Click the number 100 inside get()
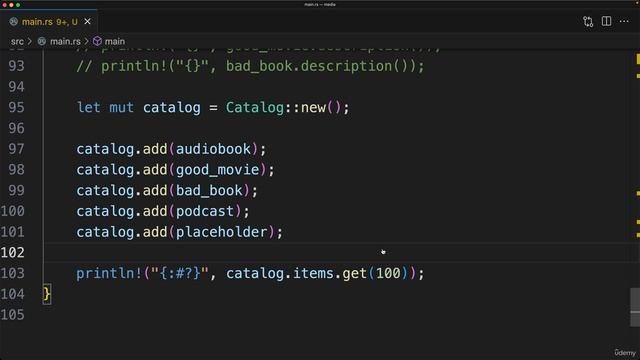Image resolution: width=640 pixels, height=360 pixels. click(388, 273)
